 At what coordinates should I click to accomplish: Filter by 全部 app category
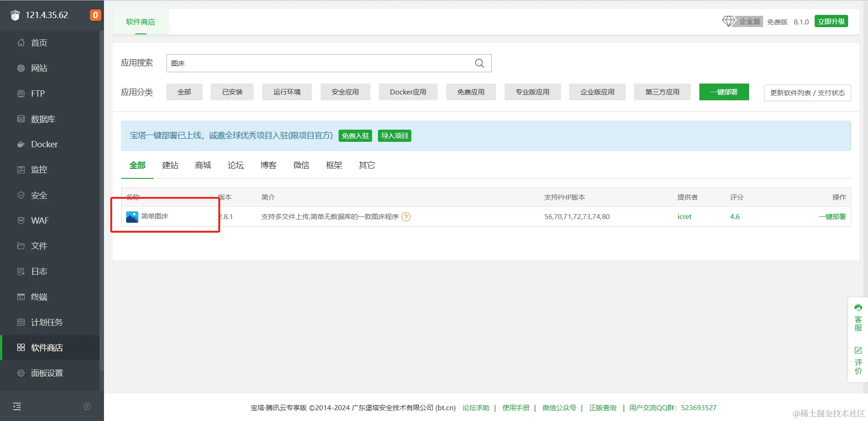(184, 92)
